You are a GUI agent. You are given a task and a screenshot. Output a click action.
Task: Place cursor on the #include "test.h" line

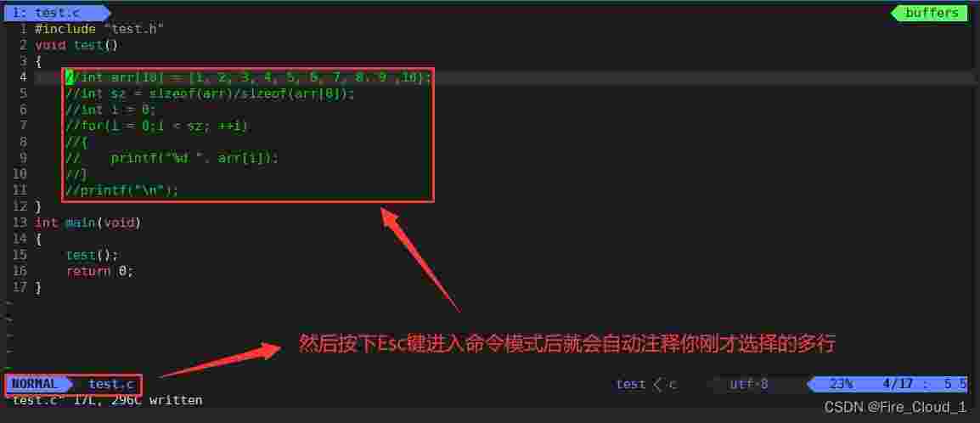click(99, 29)
